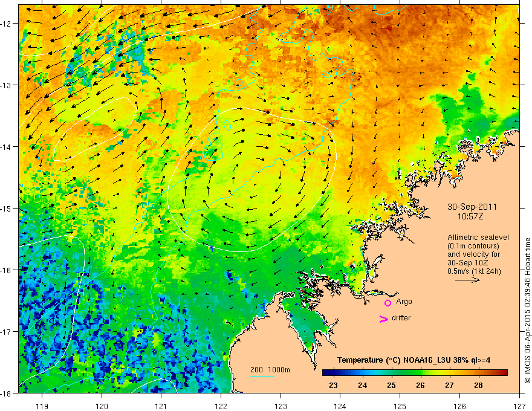Click the latitude axis label -13

coord(7,85)
